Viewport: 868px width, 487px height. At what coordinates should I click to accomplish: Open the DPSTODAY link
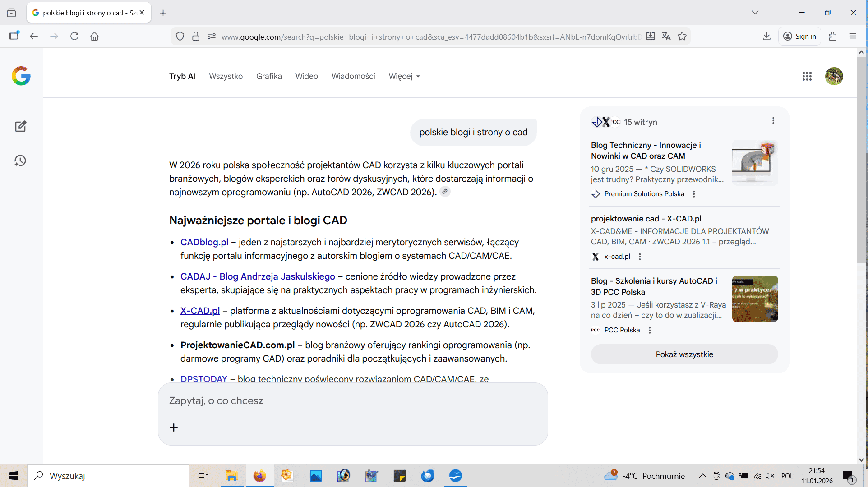coord(204,379)
